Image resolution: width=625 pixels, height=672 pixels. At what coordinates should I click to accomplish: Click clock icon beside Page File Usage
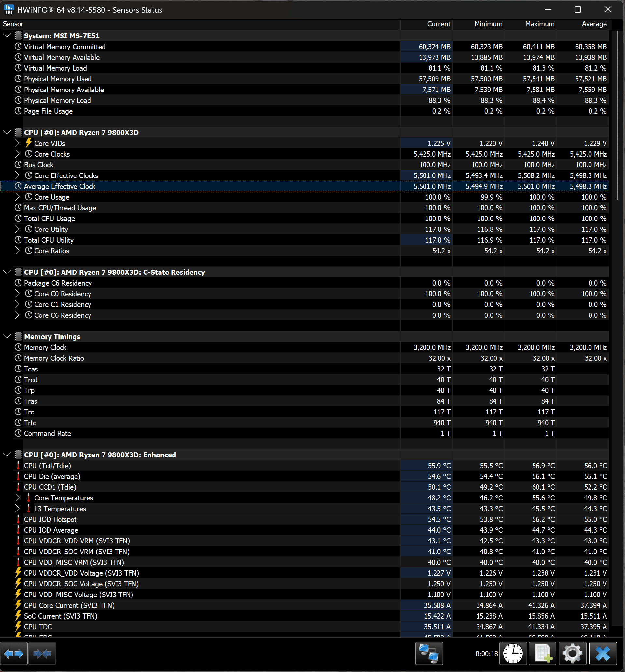tap(18, 111)
